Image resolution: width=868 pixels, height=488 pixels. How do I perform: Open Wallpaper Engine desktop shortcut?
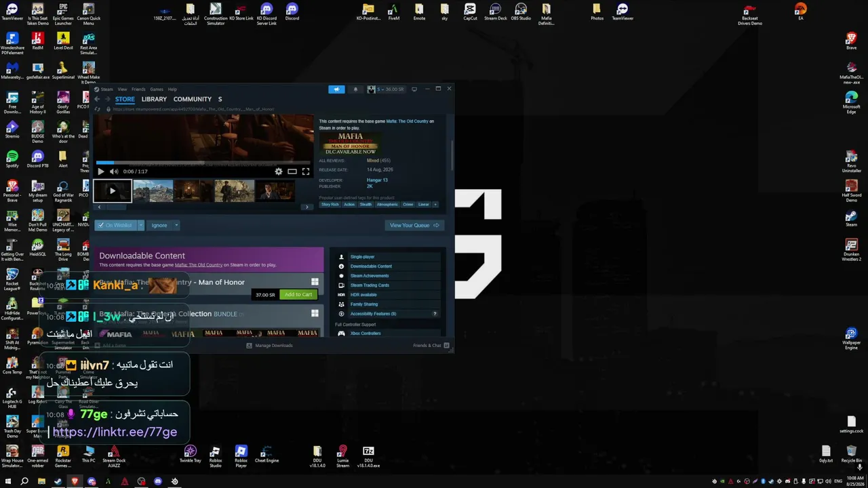tap(851, 339)
